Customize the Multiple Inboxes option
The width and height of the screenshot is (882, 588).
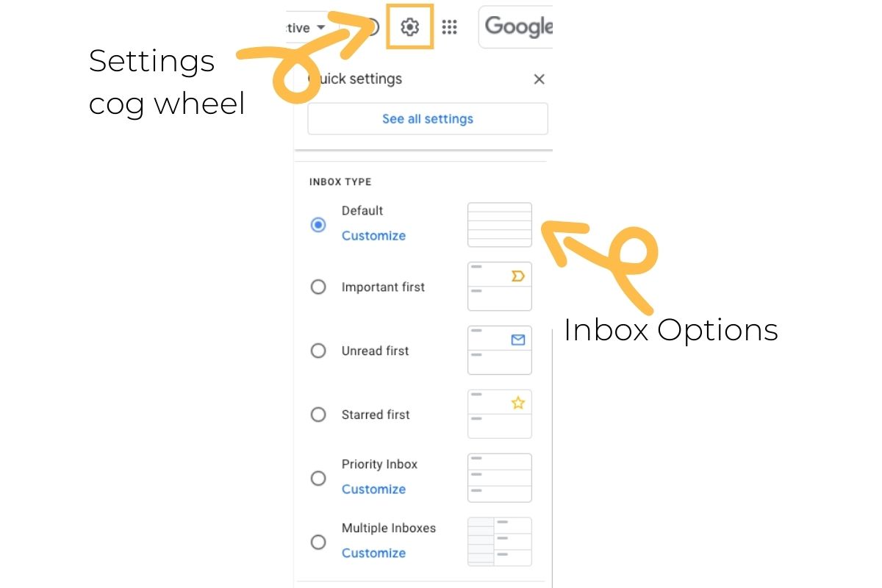tap(373, 553)
